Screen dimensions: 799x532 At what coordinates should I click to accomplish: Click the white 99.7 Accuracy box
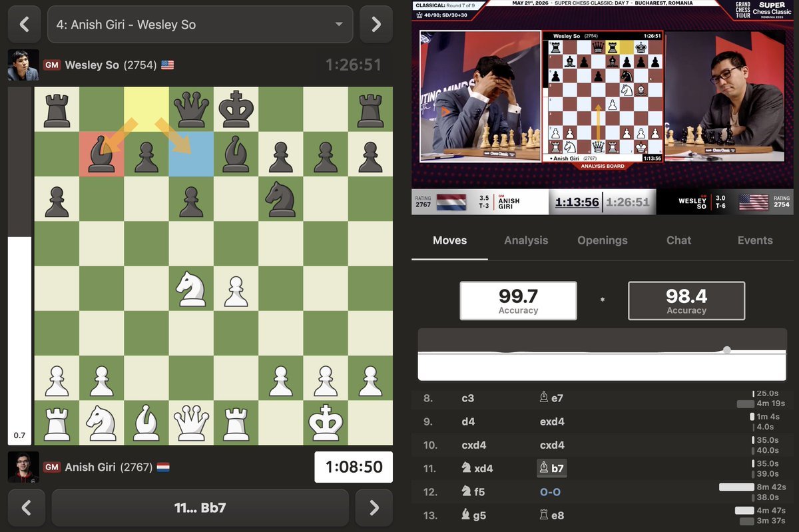point(518,301)
